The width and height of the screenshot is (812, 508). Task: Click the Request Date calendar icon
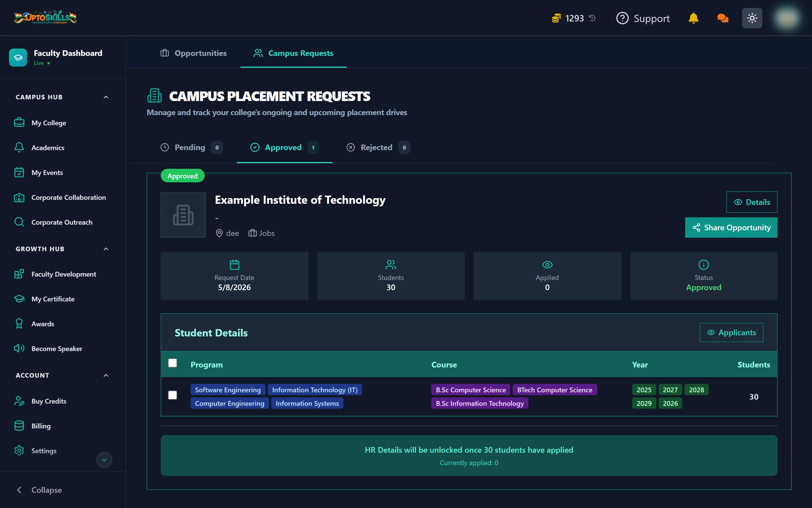click(235, 265)
